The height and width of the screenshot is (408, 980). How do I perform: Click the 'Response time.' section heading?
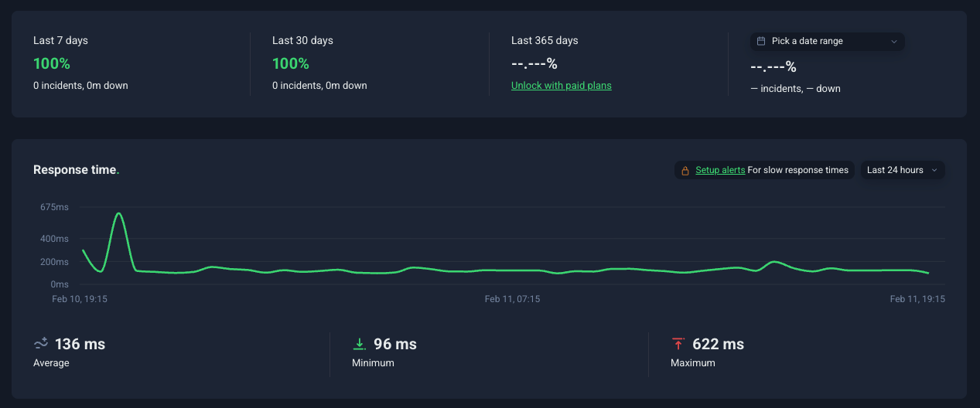(76, 170)
